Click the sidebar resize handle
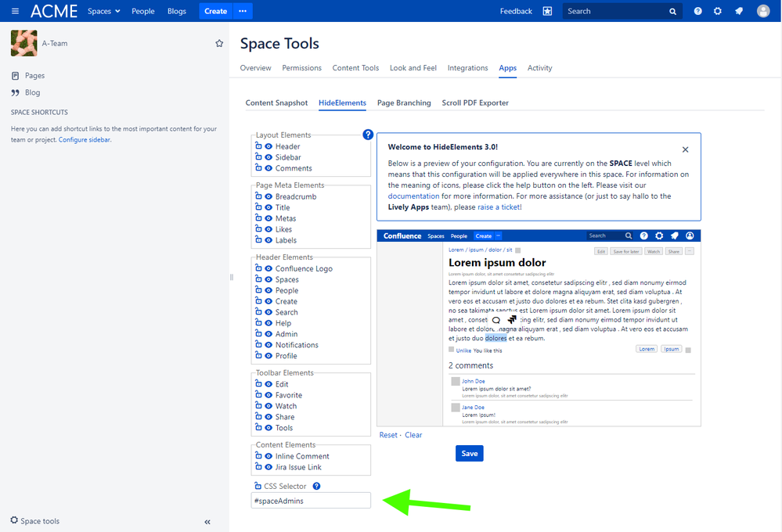 pos(232,277)
